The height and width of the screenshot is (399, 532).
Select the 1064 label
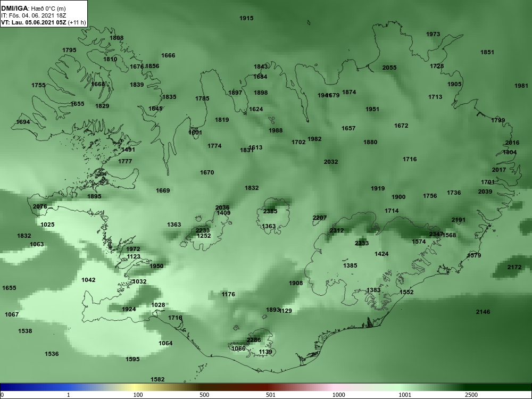coord(165,343)
